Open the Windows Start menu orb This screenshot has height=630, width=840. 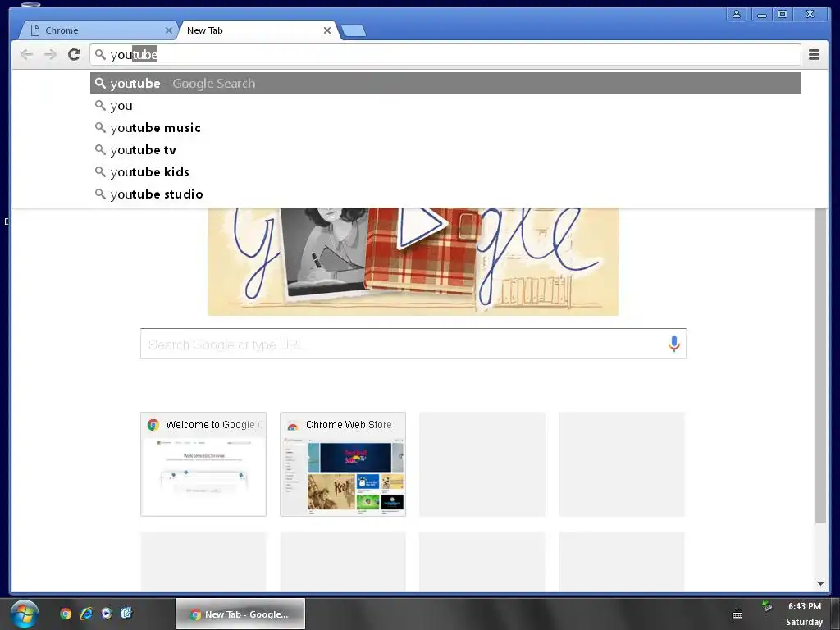[24, 614]
